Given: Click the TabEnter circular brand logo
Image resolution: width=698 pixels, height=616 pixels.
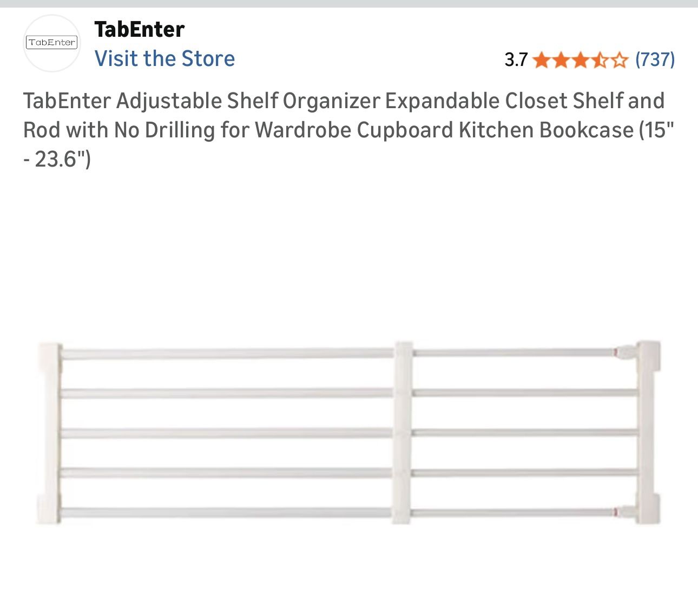Looking at the screenshot, I should (x=52, y=43).
